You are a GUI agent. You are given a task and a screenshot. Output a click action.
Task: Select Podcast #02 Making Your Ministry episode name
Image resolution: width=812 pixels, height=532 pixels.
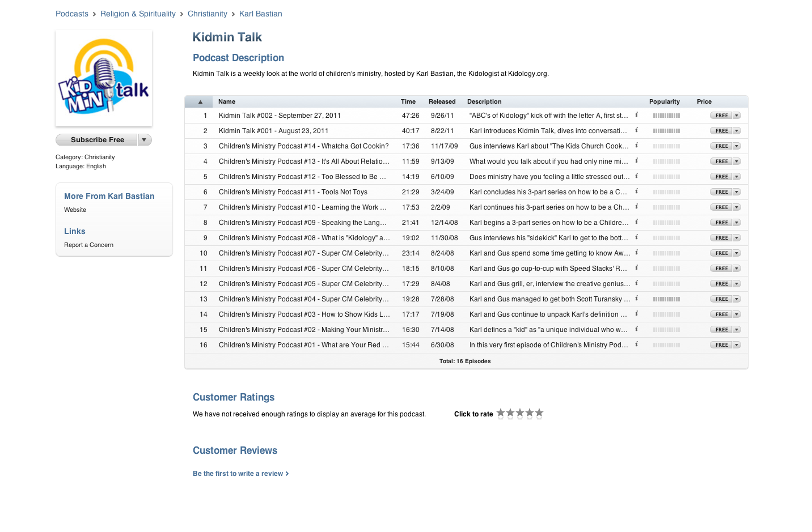pyautogui.click(x=304, y=330)
